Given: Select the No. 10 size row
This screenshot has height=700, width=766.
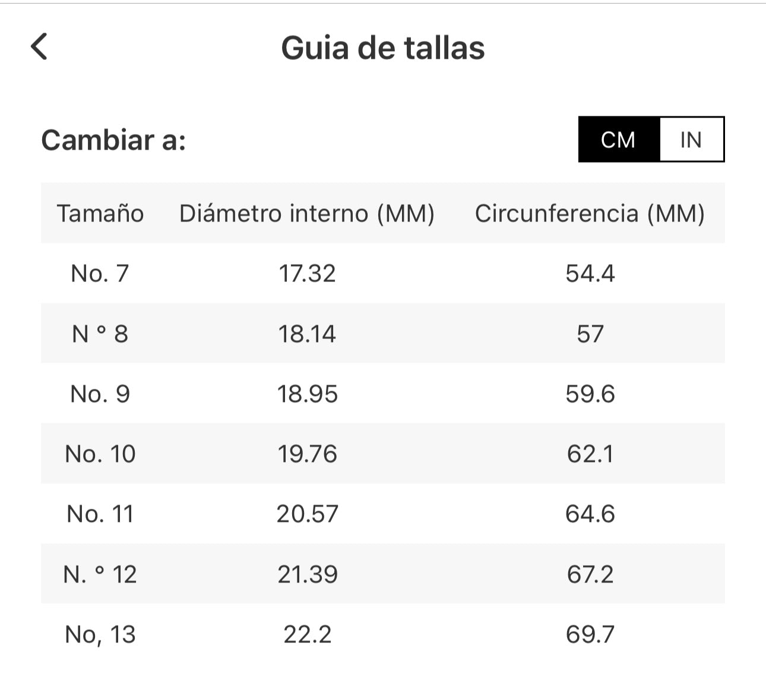Looking at the screenshot, I should coord(100,454).
